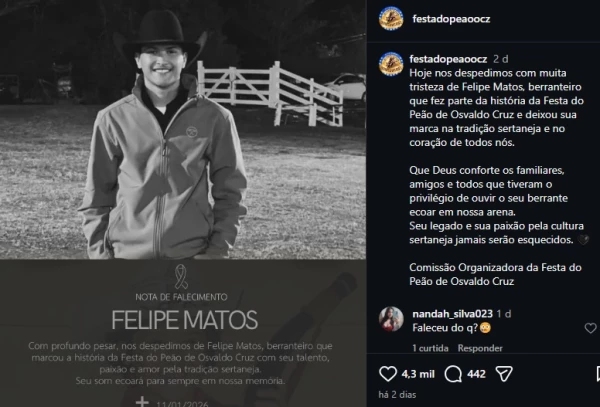600x407 pixels.
Task: Click the 2 d caption timestamp
Action: [x=501, y=59]
